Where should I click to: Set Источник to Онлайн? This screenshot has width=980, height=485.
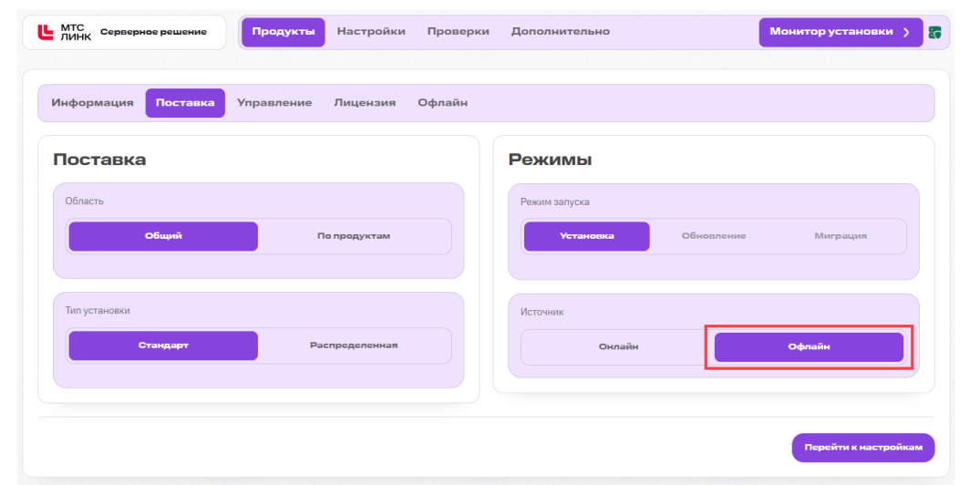[618, 346]
